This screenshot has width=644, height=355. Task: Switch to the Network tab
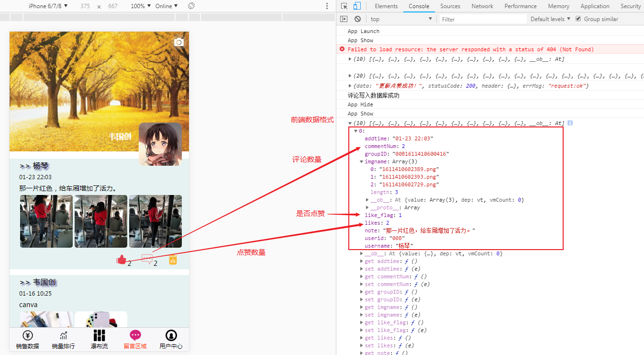[x=482, y=6]
